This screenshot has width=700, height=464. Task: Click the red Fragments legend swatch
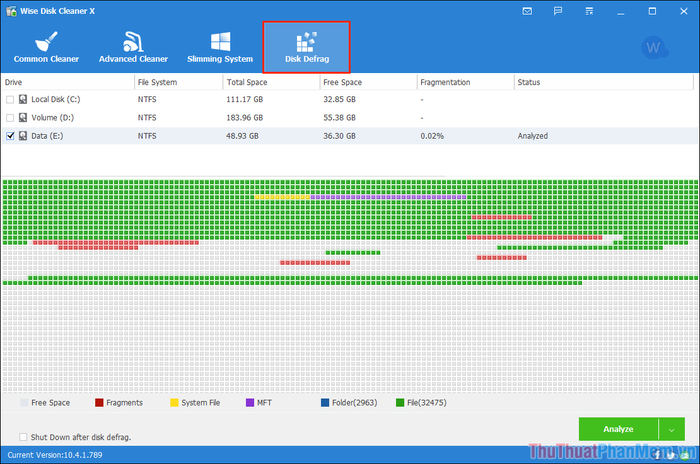point(100,403)
